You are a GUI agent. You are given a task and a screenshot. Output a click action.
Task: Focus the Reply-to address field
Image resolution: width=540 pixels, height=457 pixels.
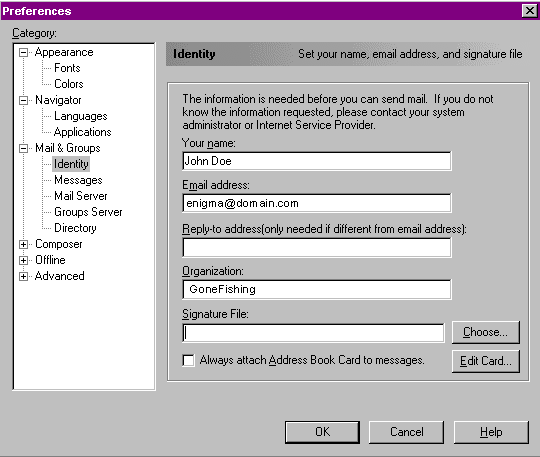click(316, 247)
